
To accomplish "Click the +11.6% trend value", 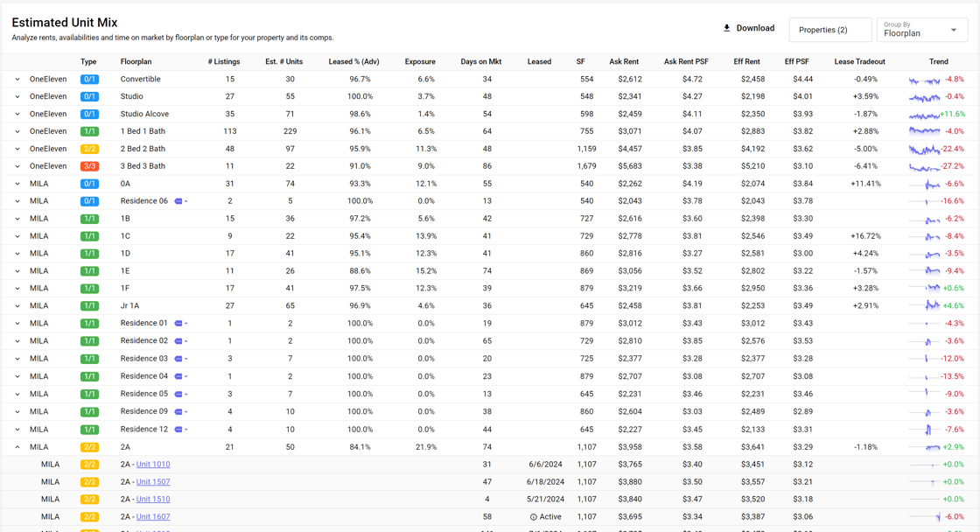I will coord(953,115).
